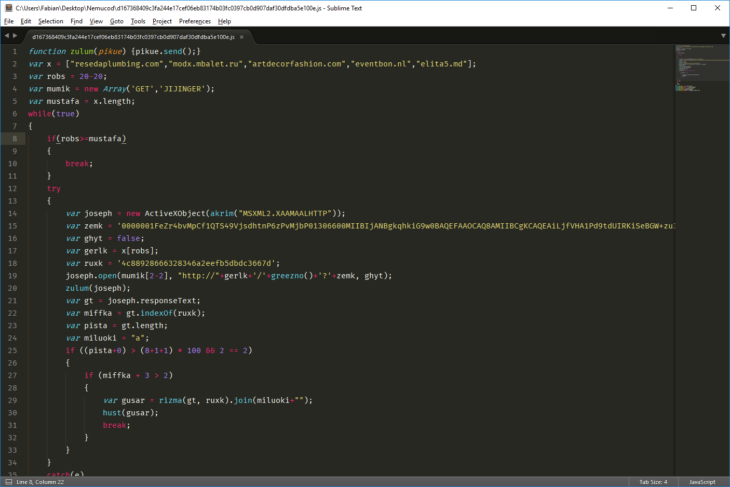This screenshot has width=730, height=487.
Task: Open the Selection menu
Action: [50, 21]
